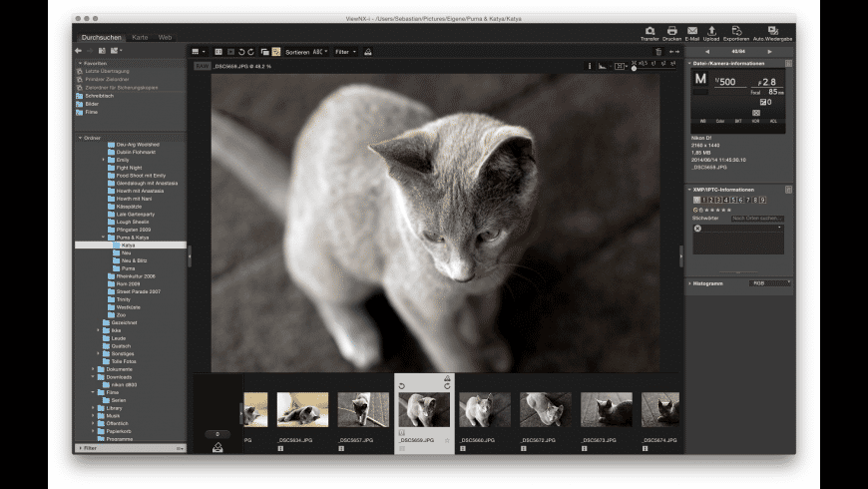Click the Exportieren icon
868x489 pixels.
pyautogui.click(x=736, y=31)
